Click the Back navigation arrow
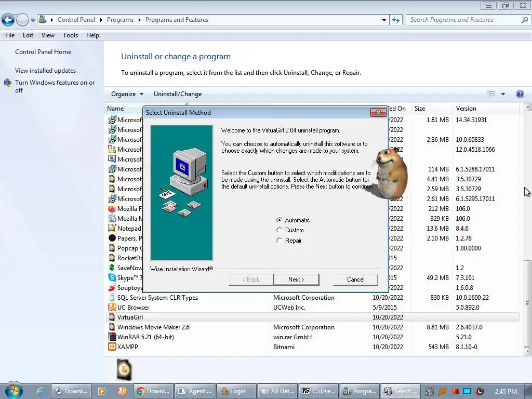The height and width of the screenshot is (399, 532). tap(8, 20)
